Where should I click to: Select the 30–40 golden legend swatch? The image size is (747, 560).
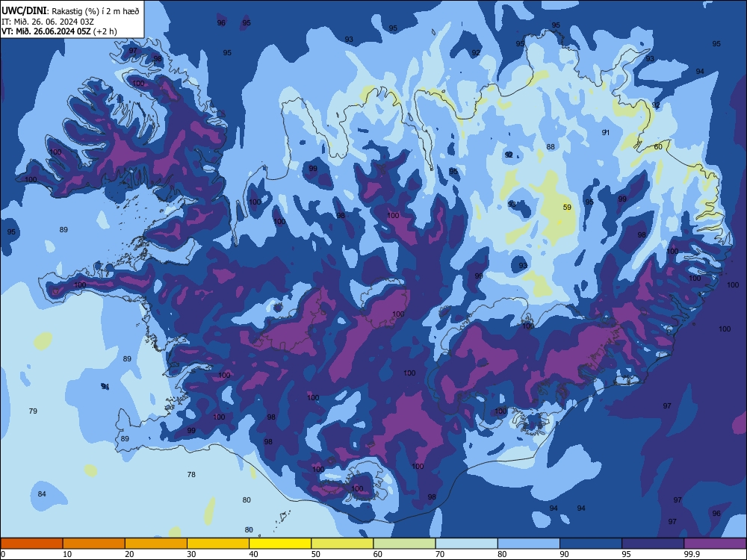[x=218, y=544]
